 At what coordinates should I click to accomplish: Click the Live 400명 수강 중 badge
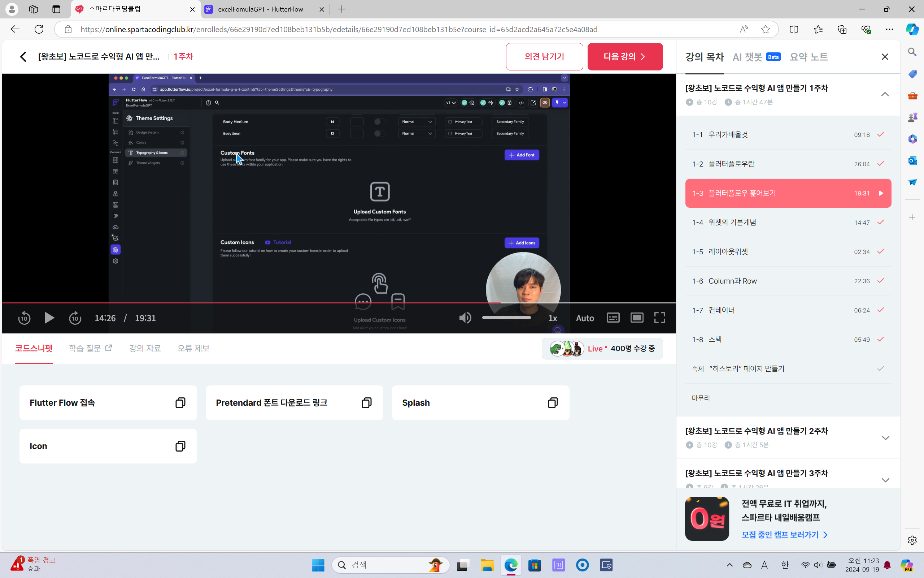[x=602, y=348]
